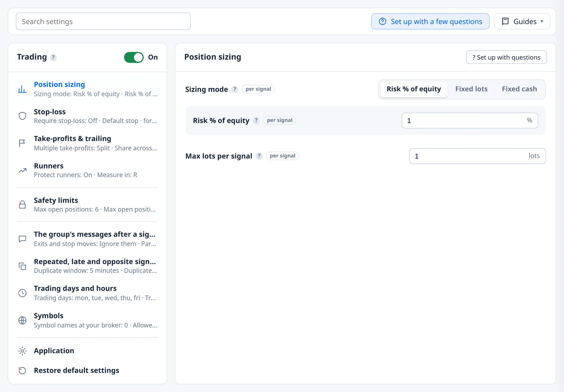Click the Symbols globe icon
This screenshot has width=564, height=392.
tap(22, 320)
